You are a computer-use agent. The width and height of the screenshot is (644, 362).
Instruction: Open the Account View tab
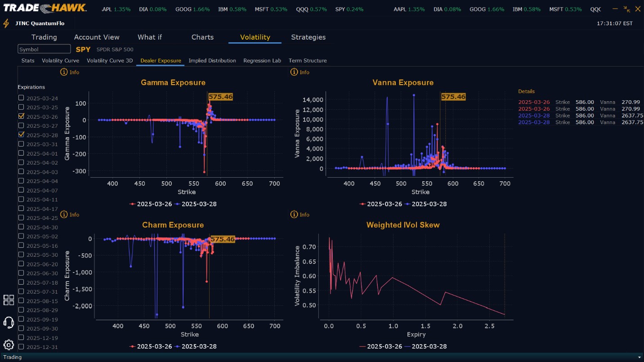(x=97, y=37)
